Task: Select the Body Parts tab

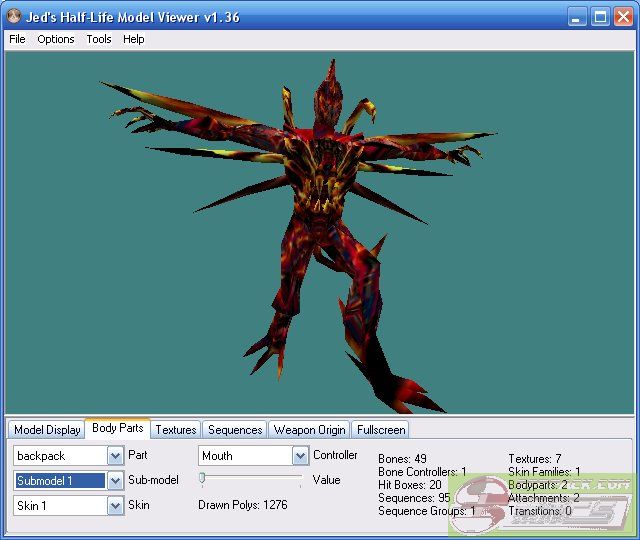Action: (118, 428)
